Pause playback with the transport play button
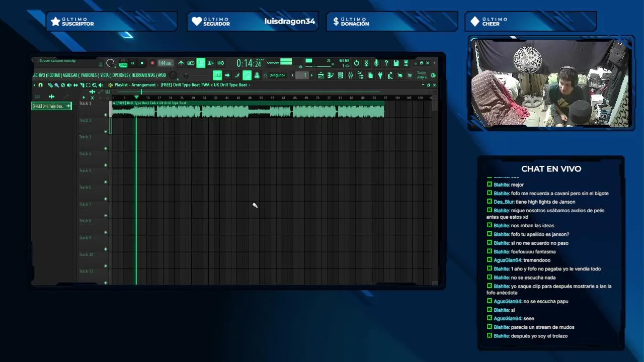The height and width of the screenshot is (362, 644). [x=132, y=63]
